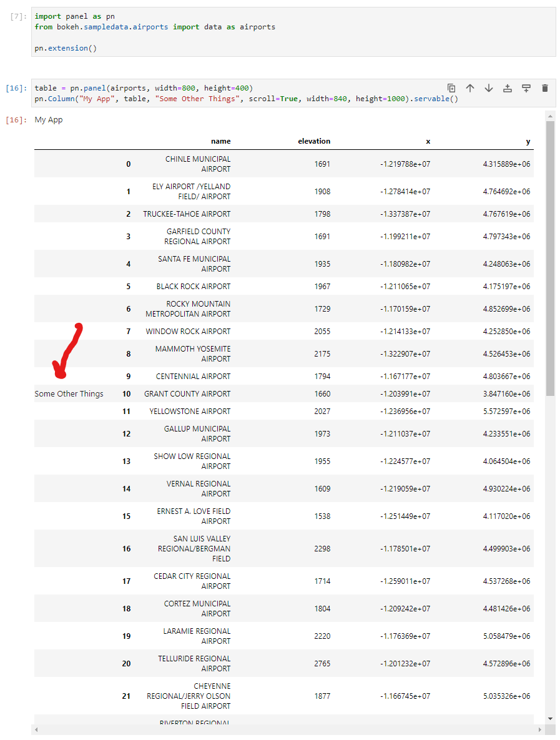
Task: Click the elevation column header
Action: coord(314,141)
